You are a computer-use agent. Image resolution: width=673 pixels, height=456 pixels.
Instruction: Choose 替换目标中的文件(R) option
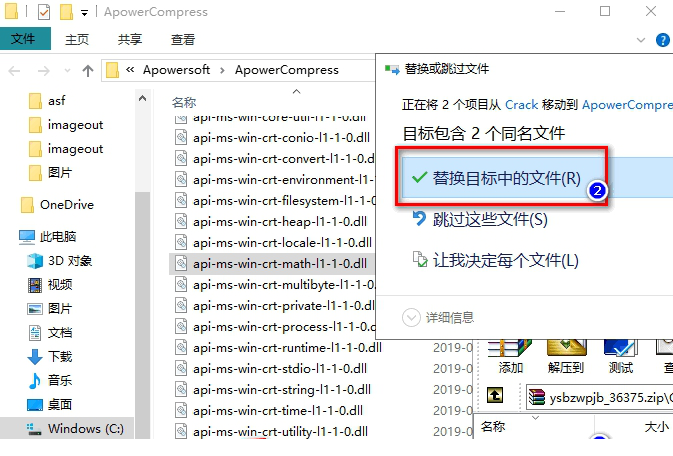coord(537,177)
